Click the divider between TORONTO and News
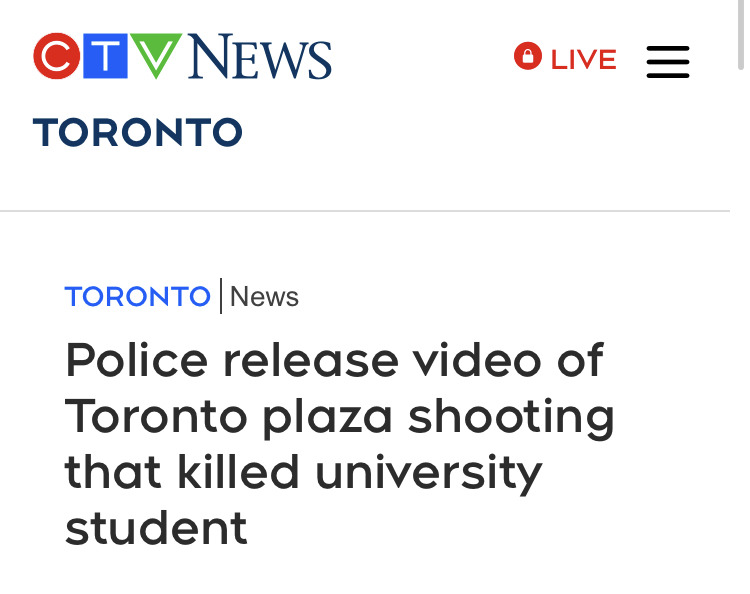750x594 pixels. pos(221,296)
